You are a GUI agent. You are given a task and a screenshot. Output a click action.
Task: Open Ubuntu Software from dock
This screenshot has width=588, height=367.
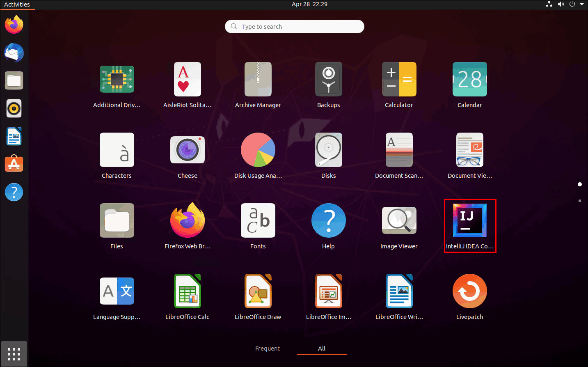click(x=14, y=164)
